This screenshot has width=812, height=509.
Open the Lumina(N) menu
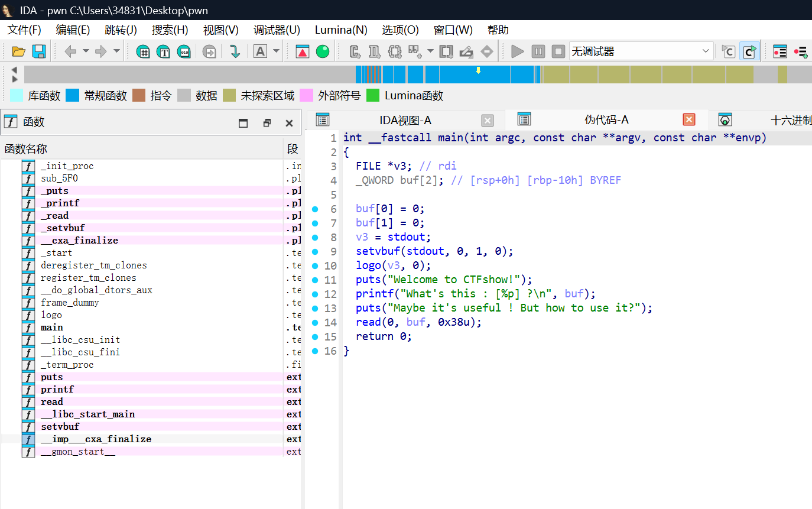(x=341, y=30)
